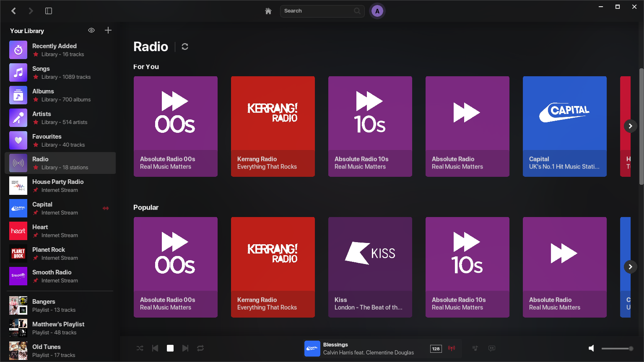Open the Songs library

click(60, 72)
